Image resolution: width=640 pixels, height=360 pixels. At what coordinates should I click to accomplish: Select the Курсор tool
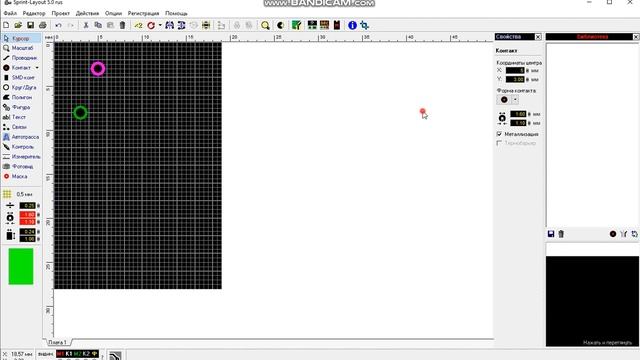pyautogui.click(x=21, y=38)
